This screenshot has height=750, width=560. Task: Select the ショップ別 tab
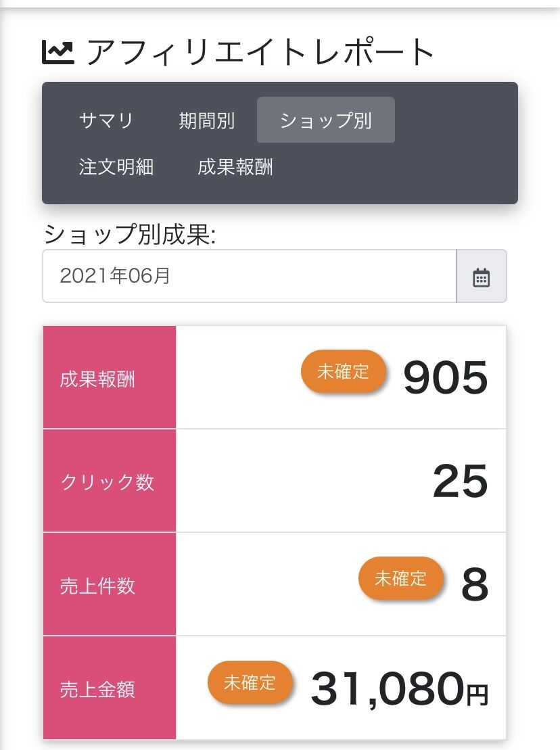coord(325,120)
